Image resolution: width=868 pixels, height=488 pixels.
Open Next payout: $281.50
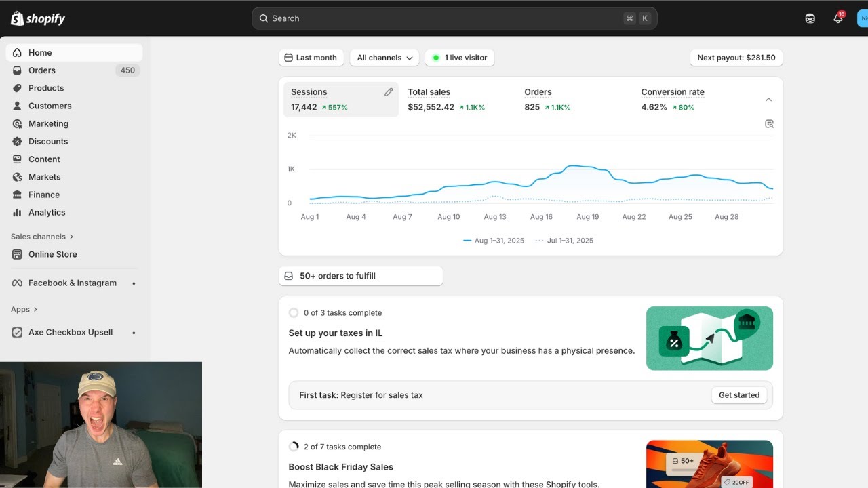pos(736,58)
